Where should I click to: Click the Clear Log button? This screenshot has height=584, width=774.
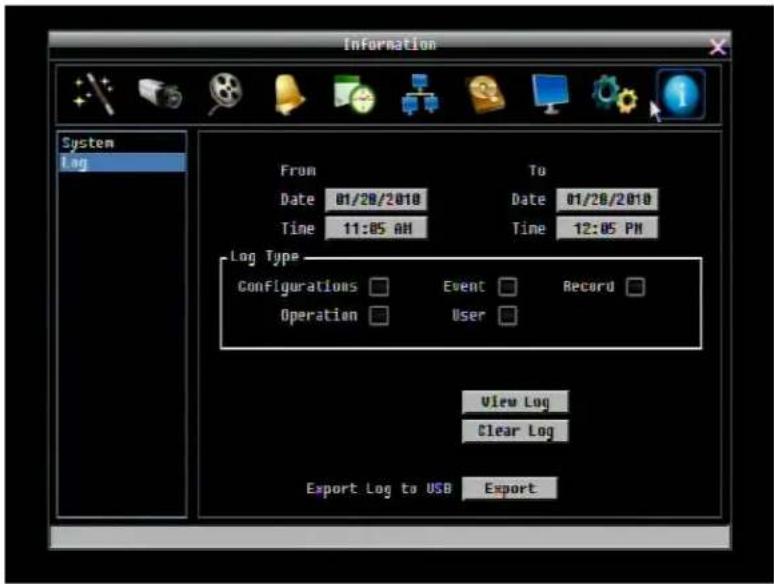(515, 431)
